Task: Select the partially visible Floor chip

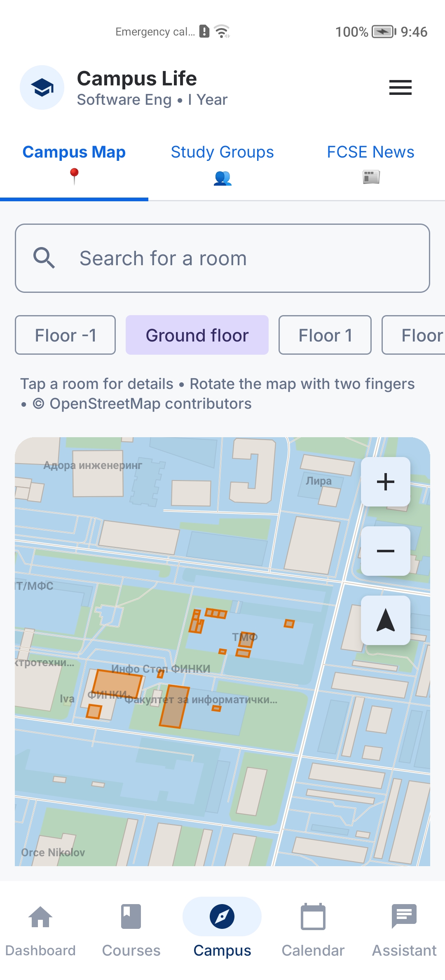Action: click(414, 335)
